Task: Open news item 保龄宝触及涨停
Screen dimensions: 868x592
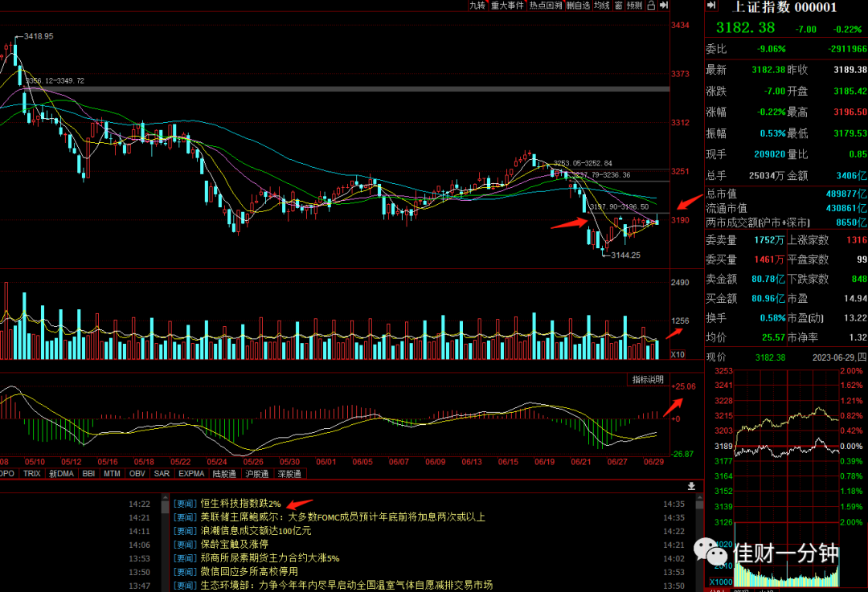Action: [234, 545]
